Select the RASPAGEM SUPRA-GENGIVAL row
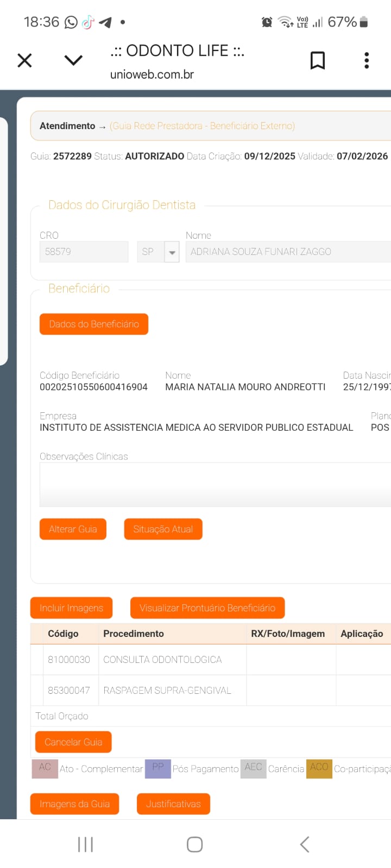Viewport: 391px width, 868px height. tap(211, 691)
